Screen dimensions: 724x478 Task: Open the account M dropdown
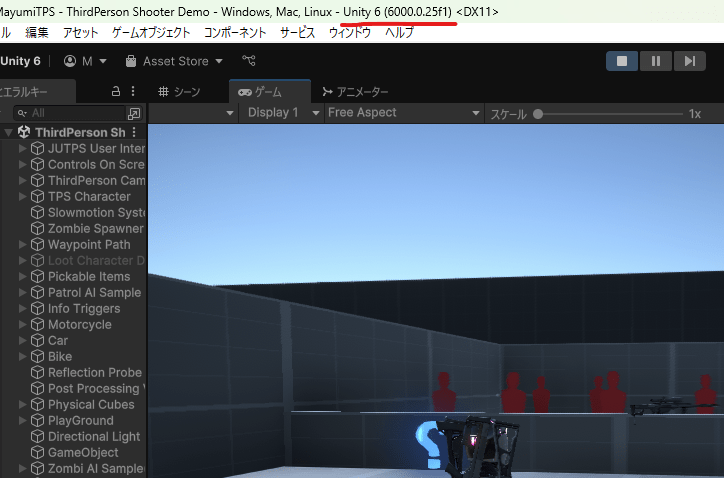tap(86, 61)
